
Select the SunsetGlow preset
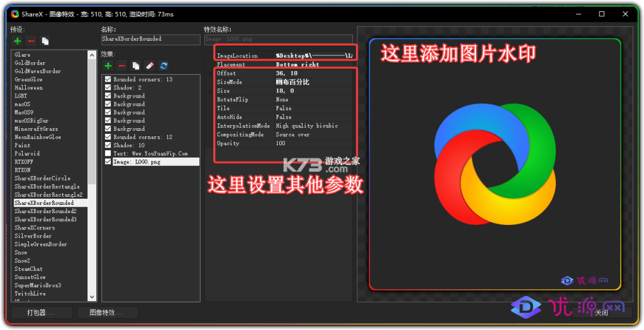[30, 277]
